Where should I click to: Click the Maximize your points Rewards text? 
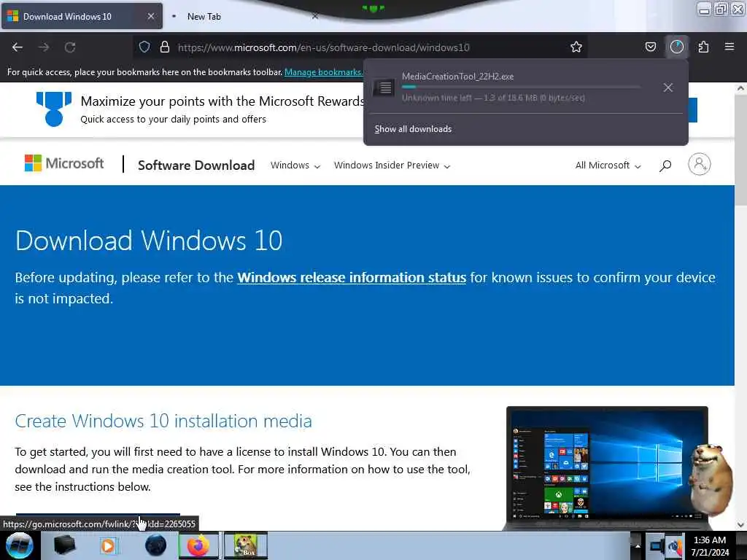pos(222,101)
